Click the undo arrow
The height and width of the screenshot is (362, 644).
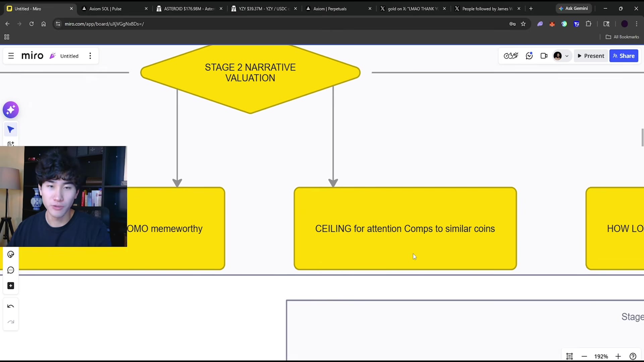coord(11,306)
